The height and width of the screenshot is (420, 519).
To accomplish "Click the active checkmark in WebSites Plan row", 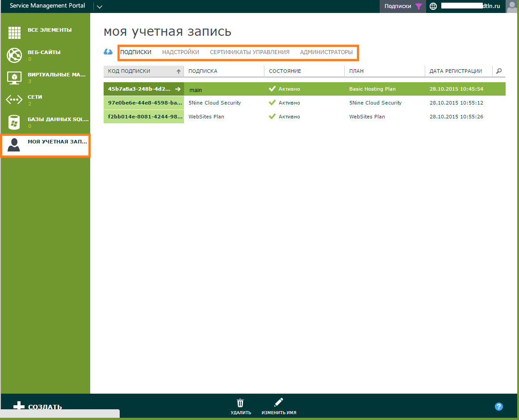I will point(272,117).
